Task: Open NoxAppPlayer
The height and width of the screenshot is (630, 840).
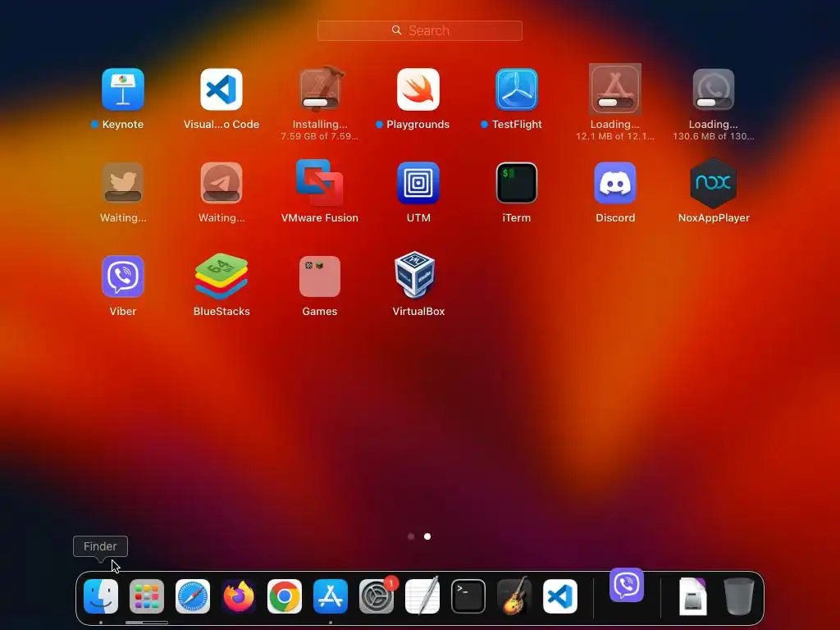Action: (714, 183)
